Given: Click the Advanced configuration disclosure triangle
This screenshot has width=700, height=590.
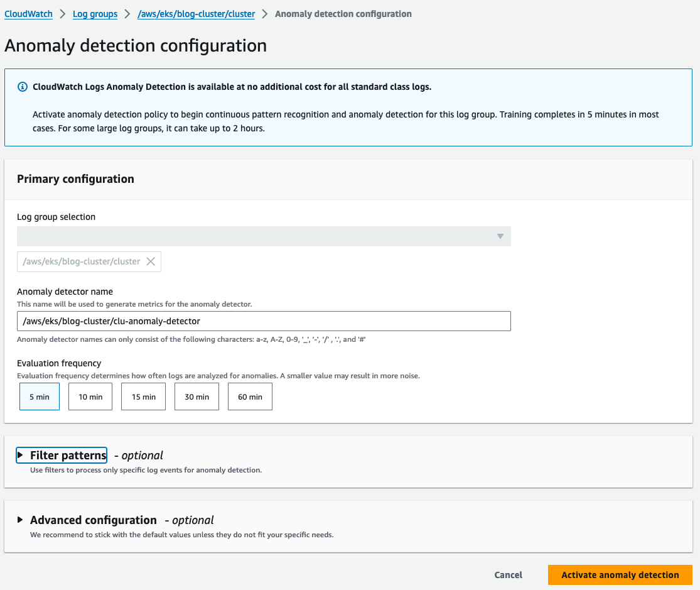Looking at the screenshot, I should click(21, 520).
